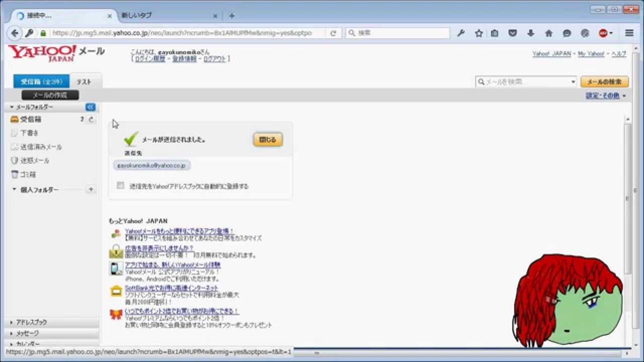Open the SoftBank光 promotion link
The height and width of the screenshot is (362, 644).
click(172, 288)
